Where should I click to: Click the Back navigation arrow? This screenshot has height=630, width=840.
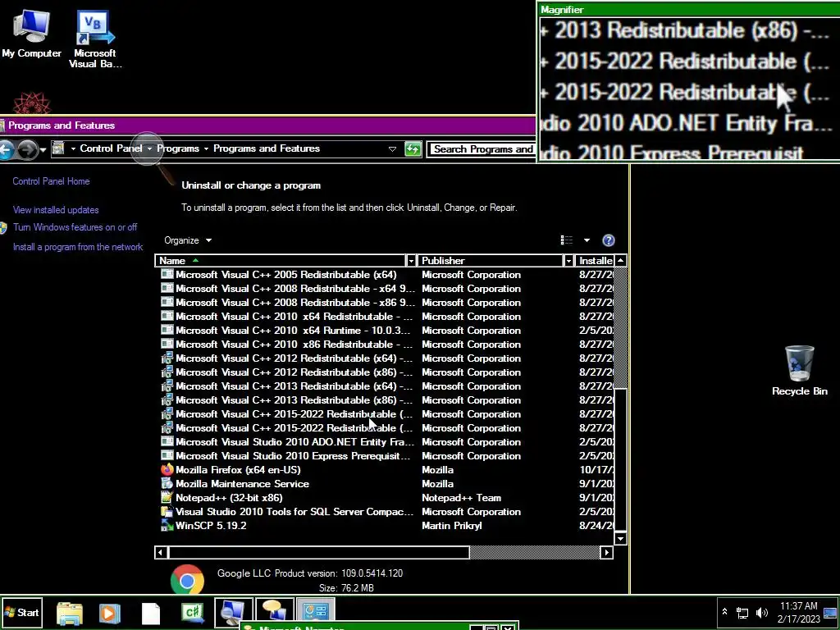tap(7, 149)
